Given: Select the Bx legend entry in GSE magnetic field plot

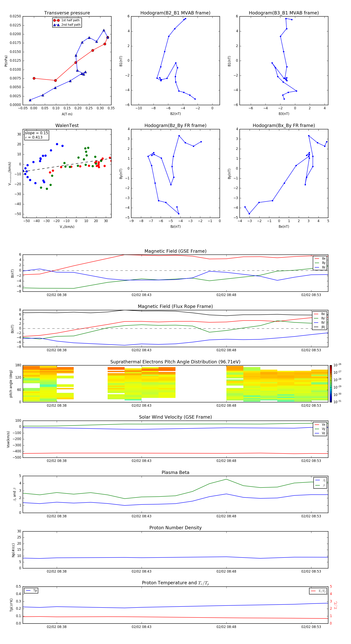Looking at the screenshot, I should 320,259.
